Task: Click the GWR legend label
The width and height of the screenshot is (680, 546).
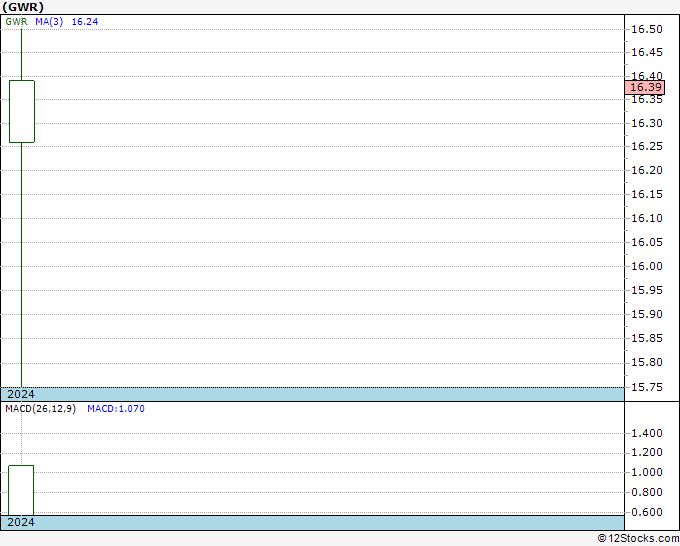Action: 16,22
